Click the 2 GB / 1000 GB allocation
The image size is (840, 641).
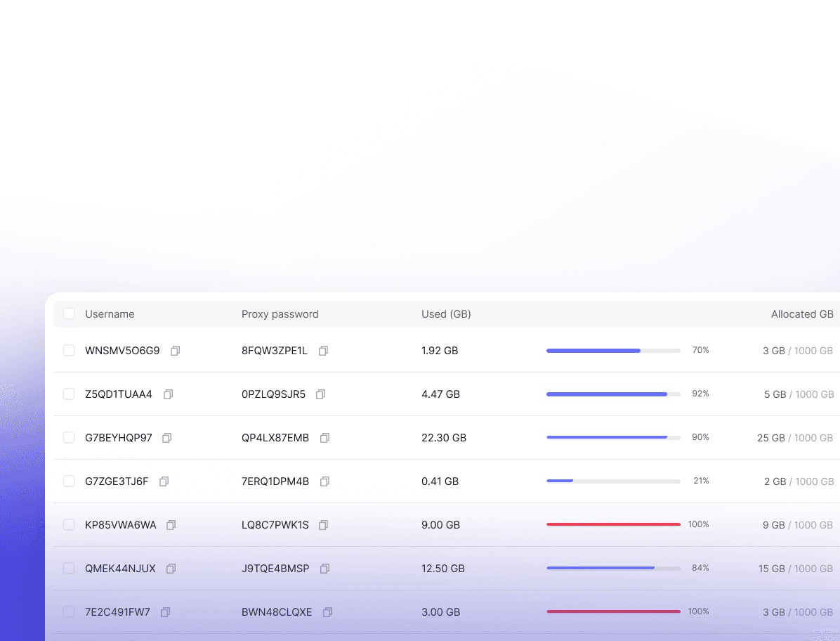pos(799,481)
